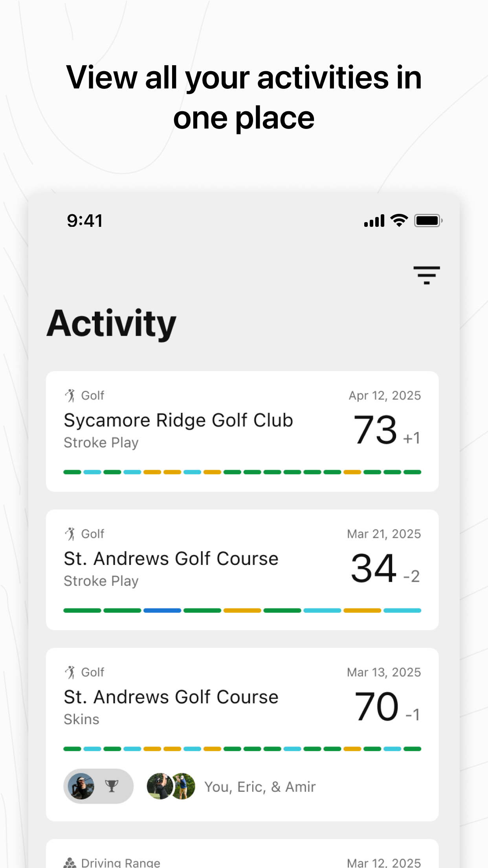Open St. Andrews Golf Course Stroke Play round
Viewport: 488px width, 868px height.
click(x=242, y=570)
